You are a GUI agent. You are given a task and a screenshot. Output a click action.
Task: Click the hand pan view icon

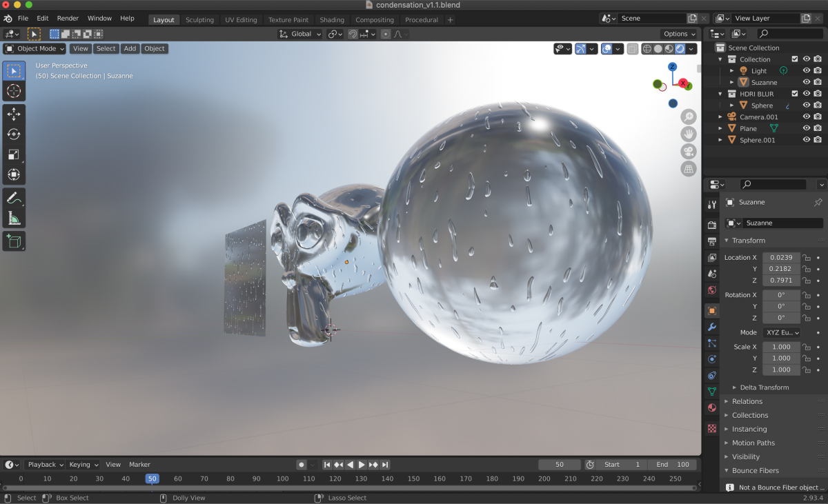click(x=688, y=134)
